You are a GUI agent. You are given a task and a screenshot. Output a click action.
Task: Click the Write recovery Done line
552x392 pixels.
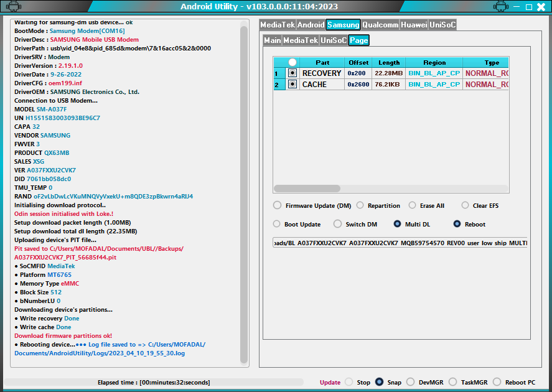pyautogui.click(x=47, y=318)
